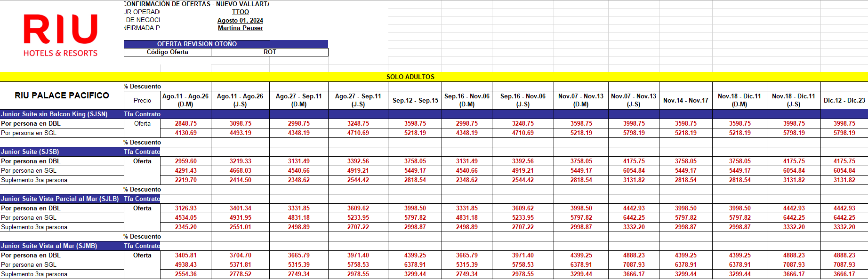Select the Dic.12 - Dic.23 column header
Screen dimensions: 868x280
pos(844,100)
